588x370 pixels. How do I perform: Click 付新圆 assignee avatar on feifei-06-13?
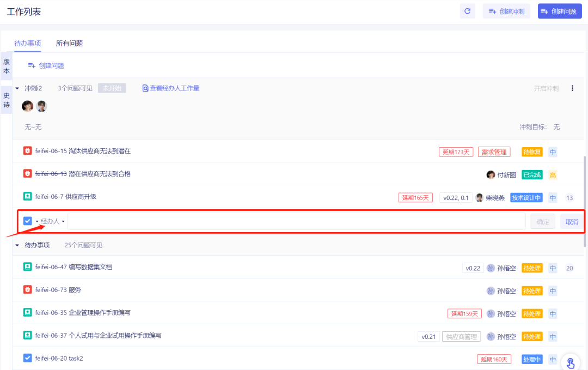491,175
